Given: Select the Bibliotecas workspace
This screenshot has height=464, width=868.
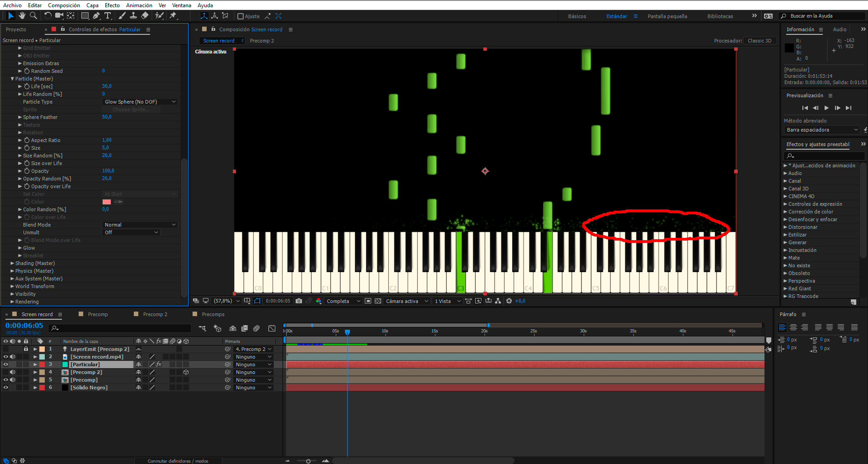Looking at the screenshot, I should point(720,16).
